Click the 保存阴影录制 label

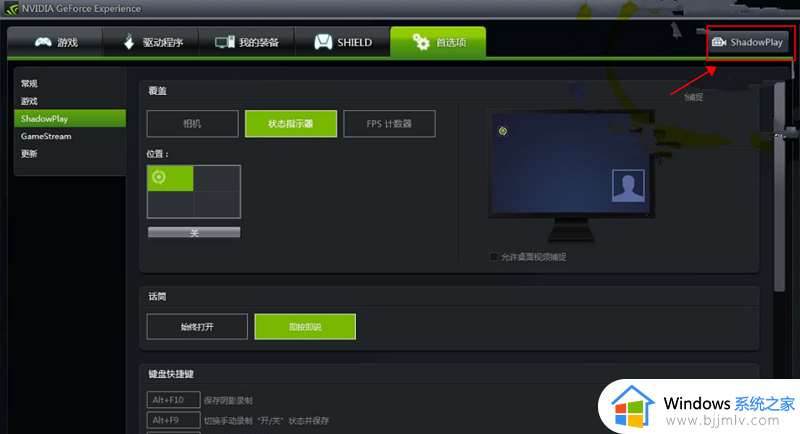228,400
